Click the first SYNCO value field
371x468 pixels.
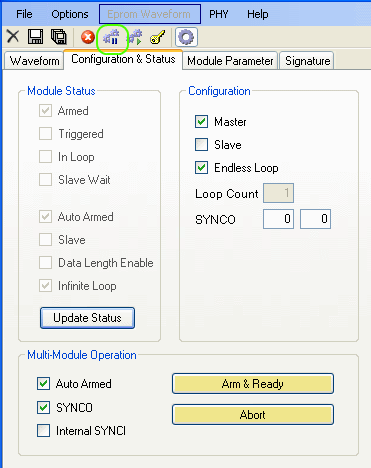tap(278, 219)
